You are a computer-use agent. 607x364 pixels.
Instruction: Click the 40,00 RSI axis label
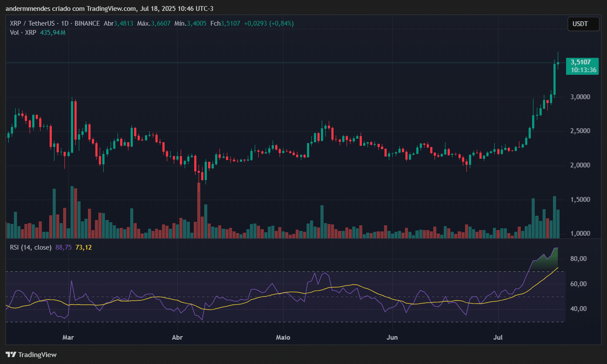click(x=579, y=309)
